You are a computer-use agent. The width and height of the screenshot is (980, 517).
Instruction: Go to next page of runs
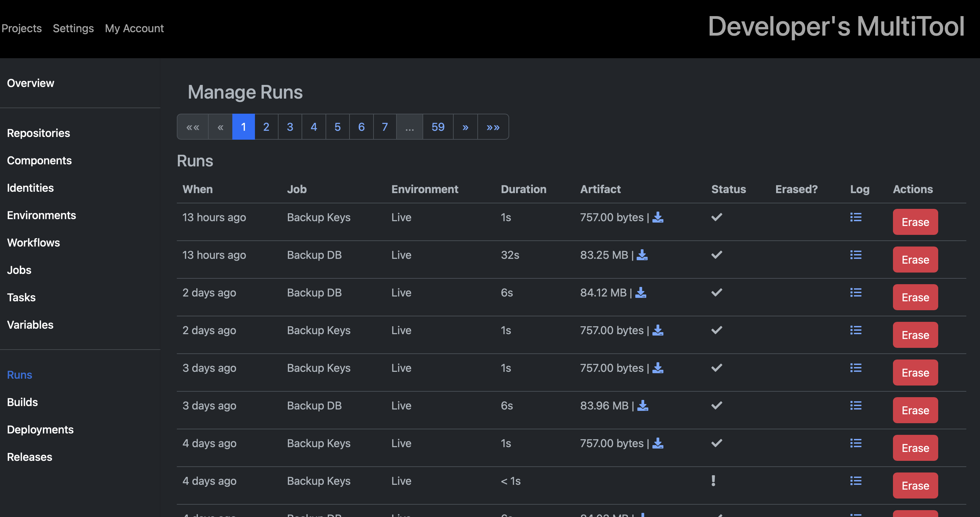coord(465,127)
